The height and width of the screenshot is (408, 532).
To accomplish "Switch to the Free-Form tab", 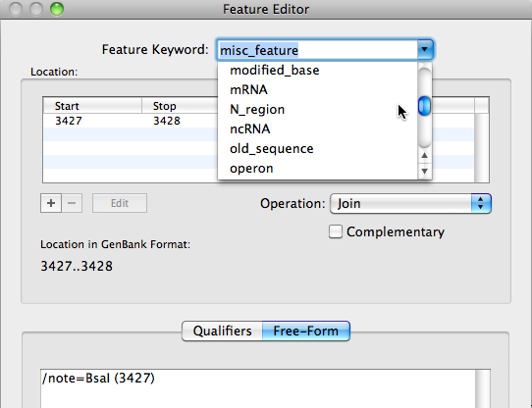I will [x=305, y=331].
